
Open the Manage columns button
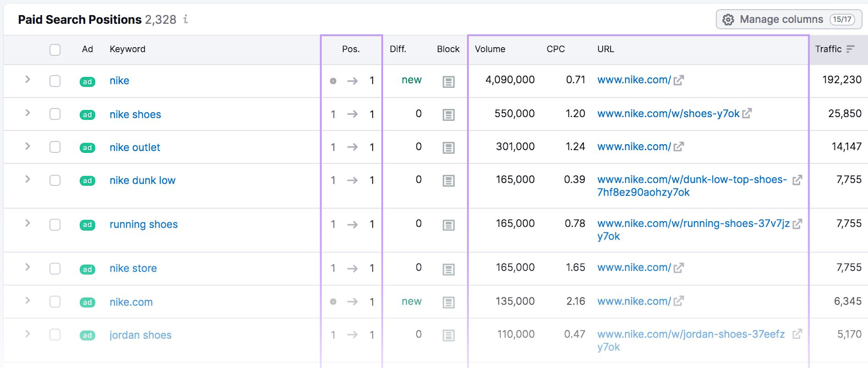tap(789, 20)
